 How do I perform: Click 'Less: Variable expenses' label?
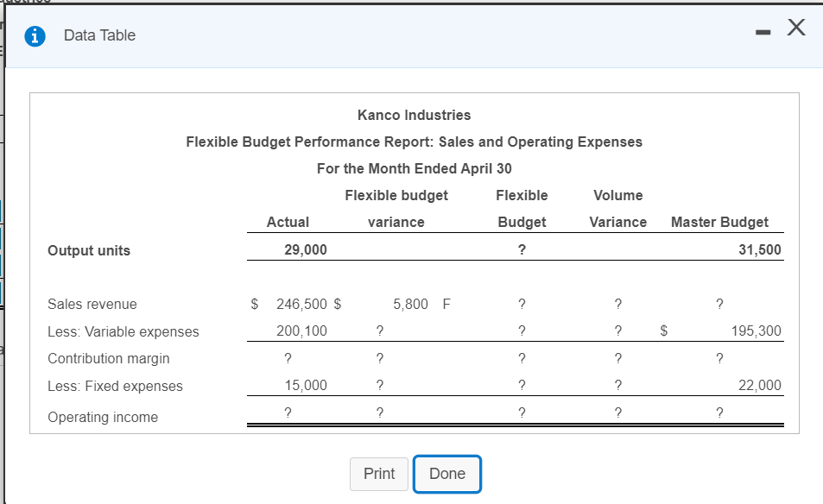tap(123, 331)
